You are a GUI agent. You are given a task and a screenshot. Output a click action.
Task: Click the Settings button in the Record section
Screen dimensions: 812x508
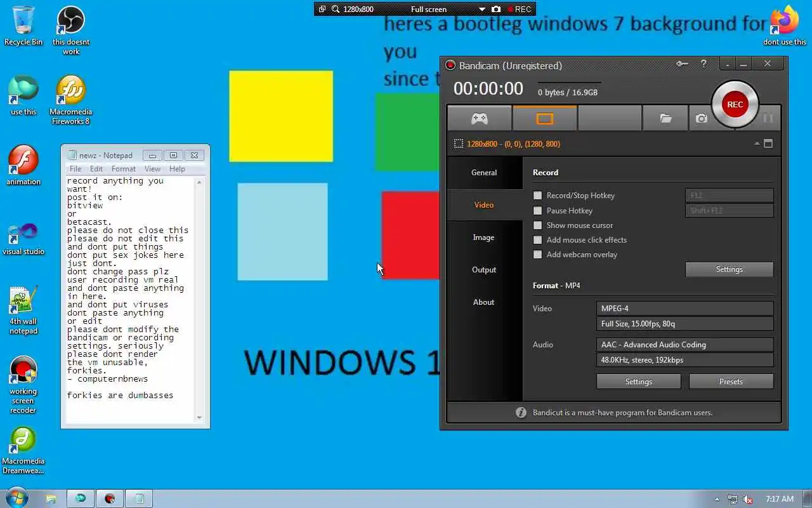point(730,269)
